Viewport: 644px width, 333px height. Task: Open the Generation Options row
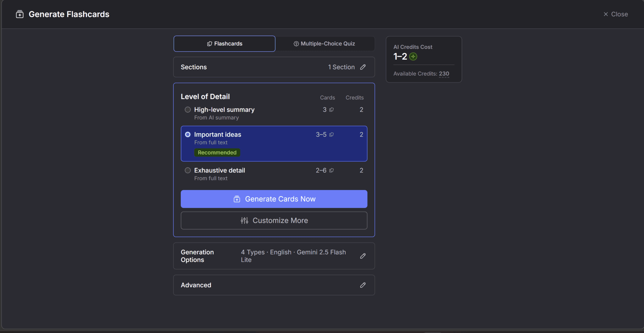274,256
